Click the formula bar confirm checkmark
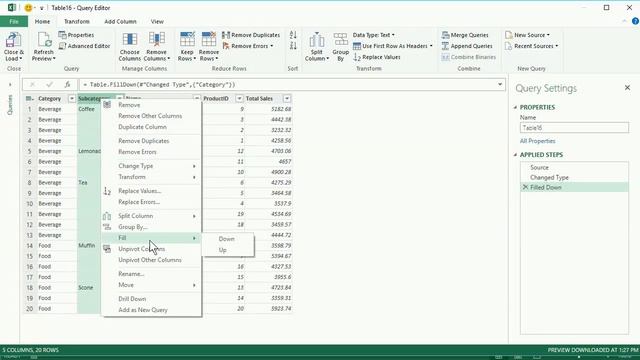This screenshot has width=640, height=360. (x=49, y=84)
